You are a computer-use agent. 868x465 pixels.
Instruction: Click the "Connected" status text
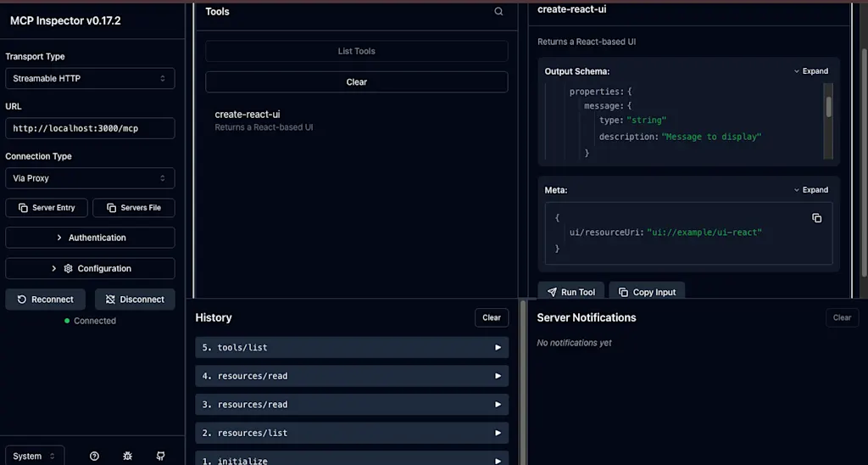point(95,321)
